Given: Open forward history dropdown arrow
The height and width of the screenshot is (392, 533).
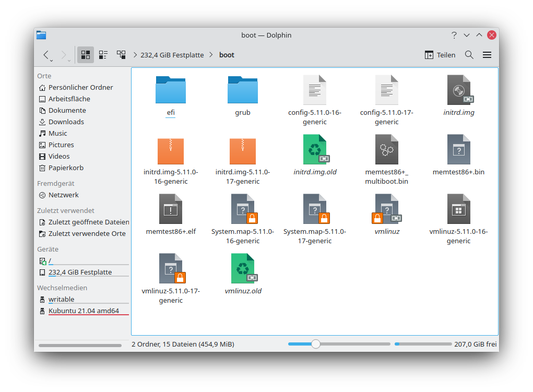Looking at the screenshot, I should [69, 61].
